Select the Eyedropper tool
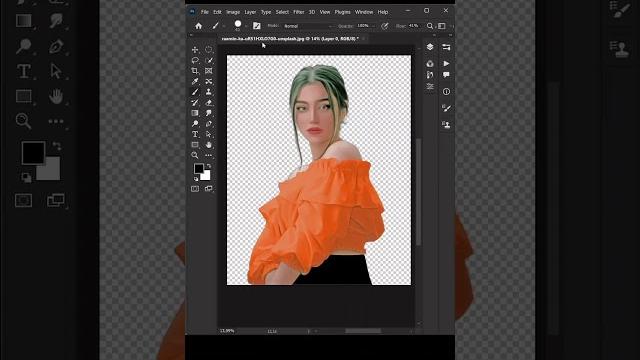Viewport: 640px width, 360px height. coord(195,82)
